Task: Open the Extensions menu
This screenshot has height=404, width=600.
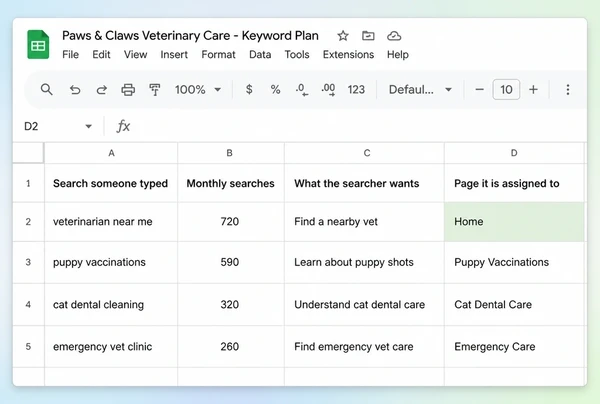Action: pos(348,55)
